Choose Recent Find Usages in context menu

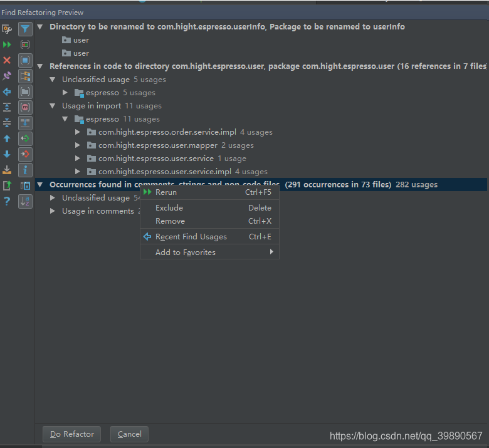[x=209, y=237]
